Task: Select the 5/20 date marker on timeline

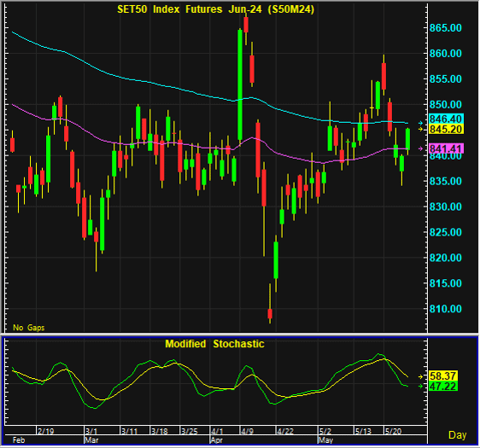Action: [393, 431]
